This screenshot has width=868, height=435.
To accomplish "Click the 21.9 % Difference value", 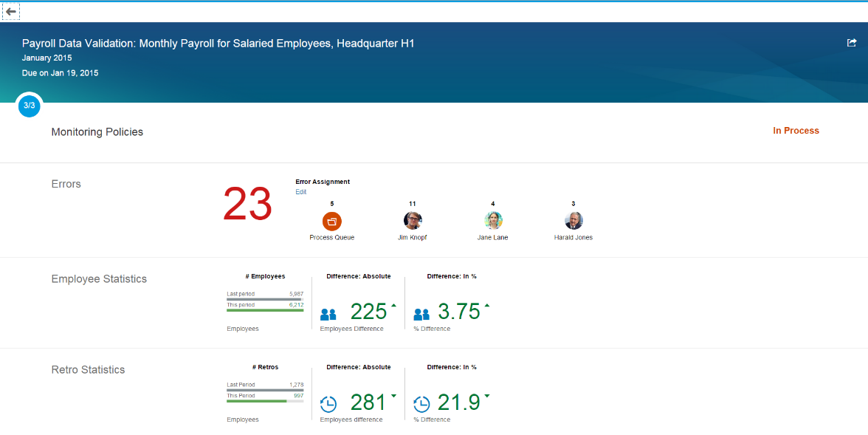I will (x=459, y=403).
